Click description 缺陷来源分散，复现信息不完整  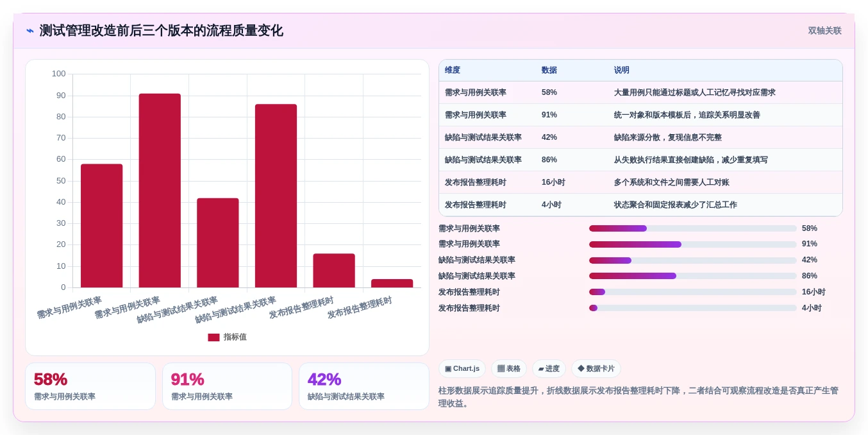point(668,137)
